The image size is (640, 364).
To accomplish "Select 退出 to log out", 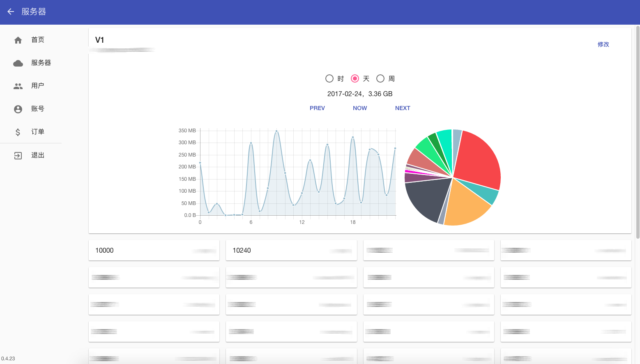I will tap(31, 155).
